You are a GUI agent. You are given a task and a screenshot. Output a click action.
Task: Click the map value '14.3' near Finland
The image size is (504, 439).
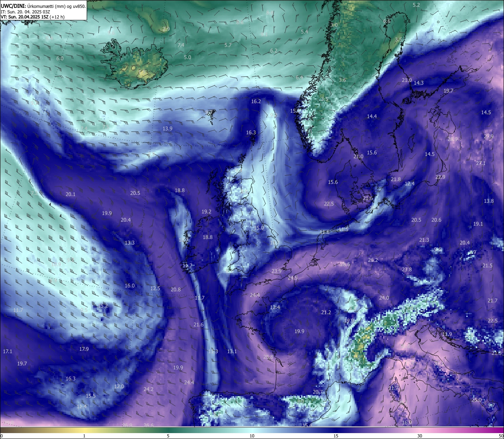tap(419, 83)
